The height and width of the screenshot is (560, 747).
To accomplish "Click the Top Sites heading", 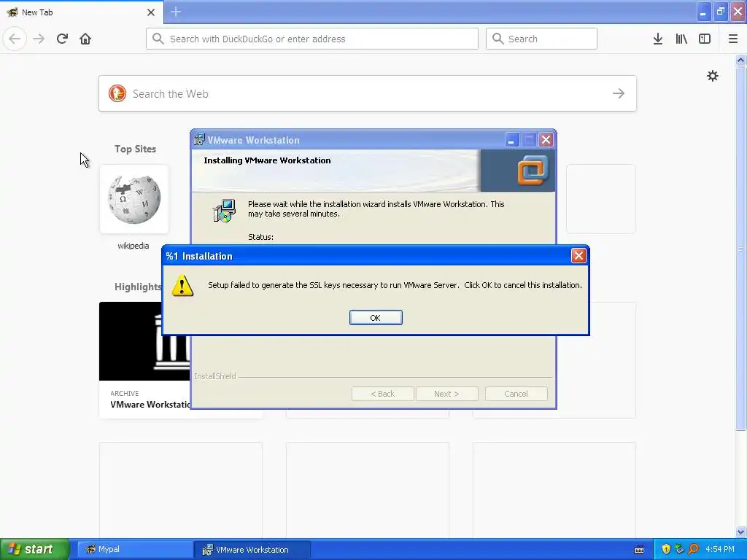I will (135, 149).
